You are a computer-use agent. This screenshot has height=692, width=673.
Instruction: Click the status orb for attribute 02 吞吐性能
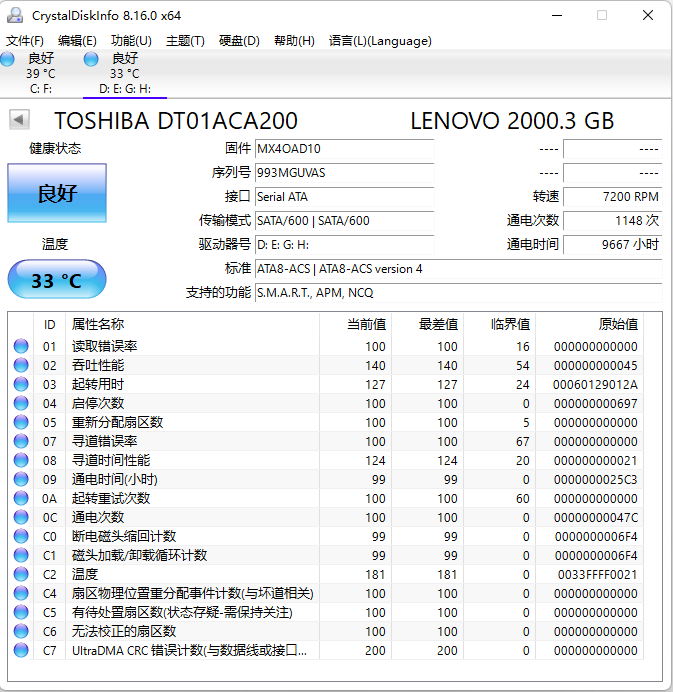(x=21, y=365)
